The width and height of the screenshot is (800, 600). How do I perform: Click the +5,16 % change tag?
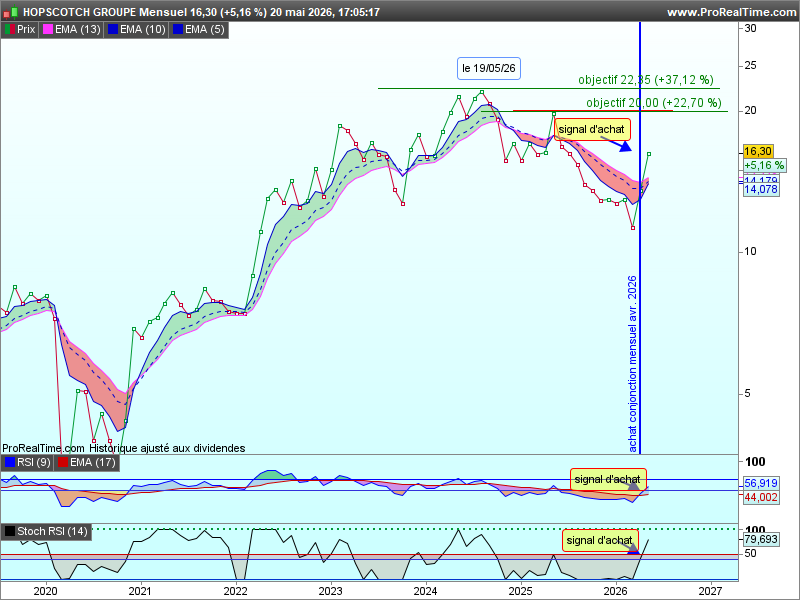point(764,165)
